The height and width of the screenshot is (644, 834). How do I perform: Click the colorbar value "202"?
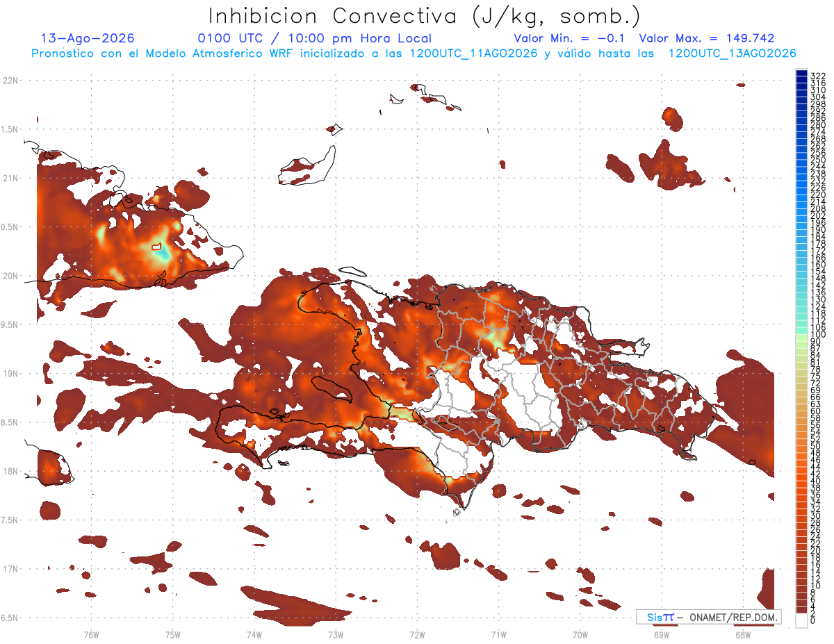tap(817, 215)
